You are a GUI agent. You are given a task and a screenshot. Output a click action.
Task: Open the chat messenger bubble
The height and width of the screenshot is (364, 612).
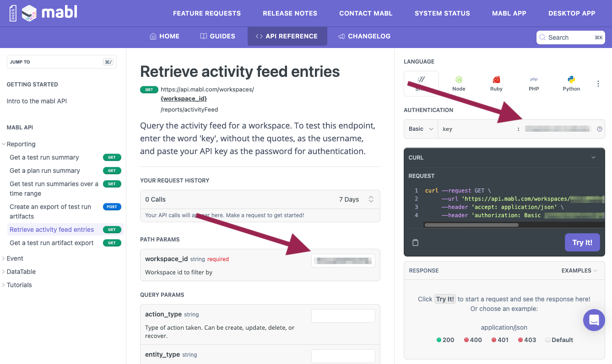(x=594, y=320)
